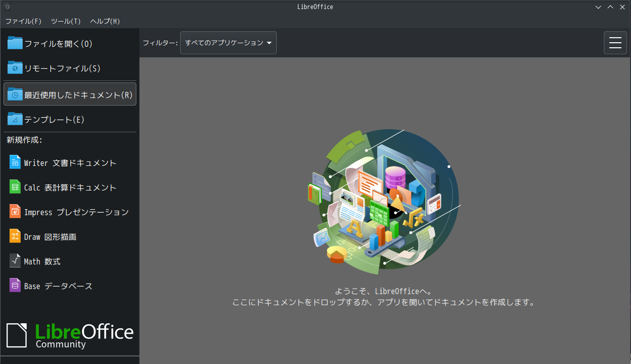Open the ヘルプ(H) menu
This screenshot has width=631, height=364.
(105, 21)
